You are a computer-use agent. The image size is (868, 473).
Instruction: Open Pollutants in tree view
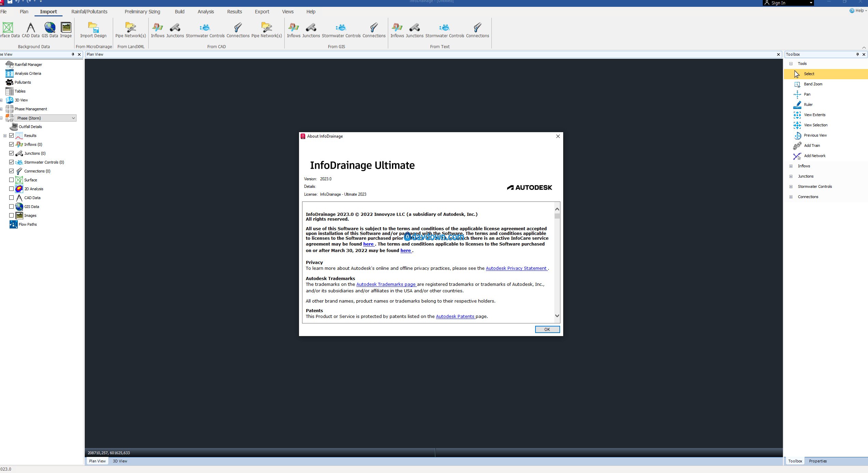[18, 82]
